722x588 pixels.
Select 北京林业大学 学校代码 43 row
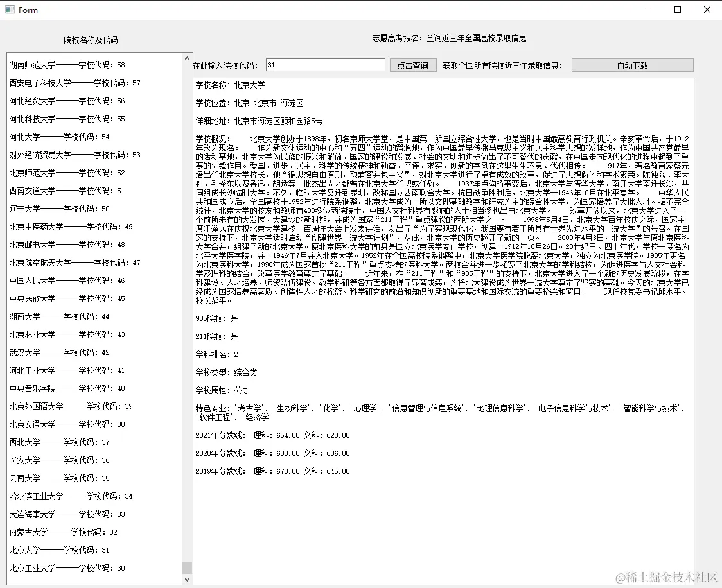[67, 334]
